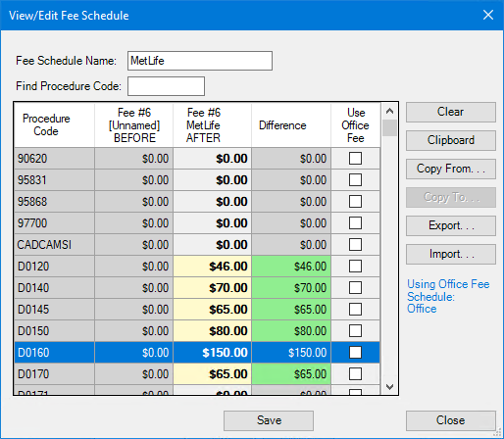This screenshot has width=504, height=439.
Task: Click the $70.00 AFTER fee for D0140
Action: click(x=213, y=288)
